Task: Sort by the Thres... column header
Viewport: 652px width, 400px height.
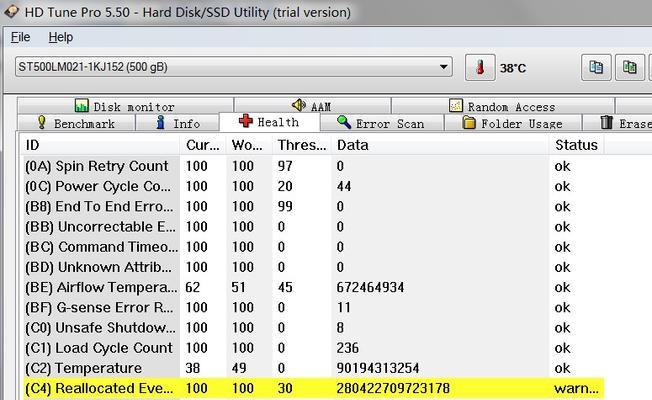Action: [302, 145]
